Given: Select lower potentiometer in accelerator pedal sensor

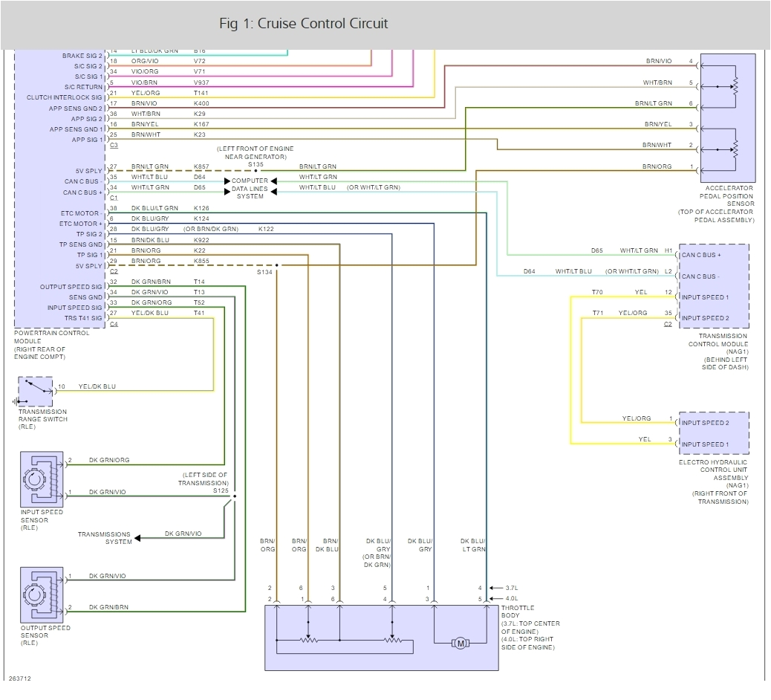Looking at the screenshot, I should (x=735, y=146).
